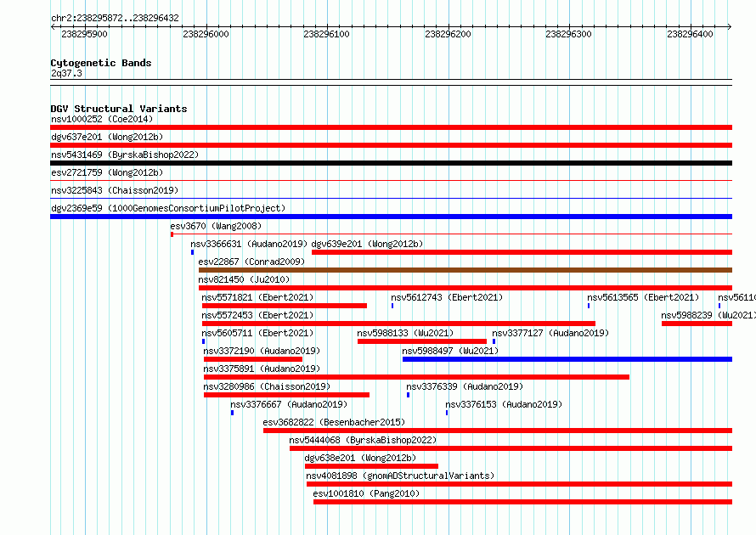
Task: Open nsv3366631 (Audano2019) variant label
Action: point(249,244)
